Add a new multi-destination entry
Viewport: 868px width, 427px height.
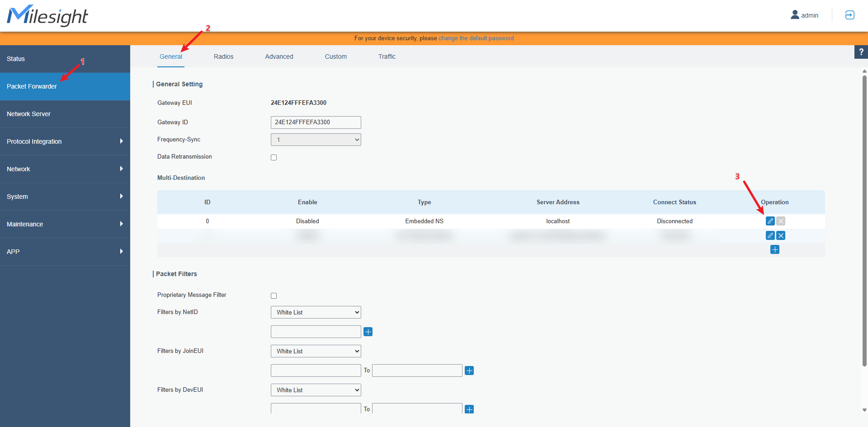pyautogui.click(x=775, y=249)
